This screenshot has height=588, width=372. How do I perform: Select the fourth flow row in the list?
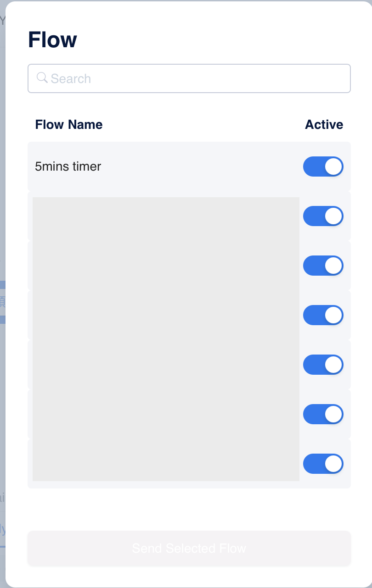[x=165, y=315]
